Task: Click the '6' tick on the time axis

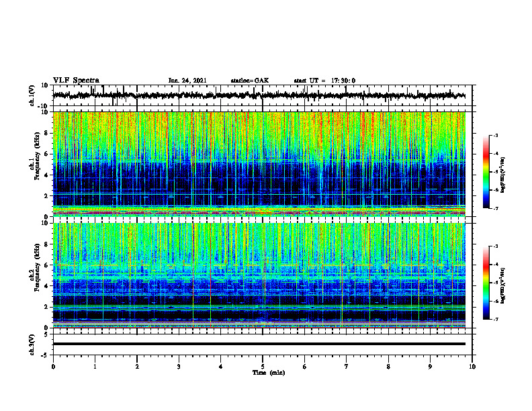Action: coord(305,367)
